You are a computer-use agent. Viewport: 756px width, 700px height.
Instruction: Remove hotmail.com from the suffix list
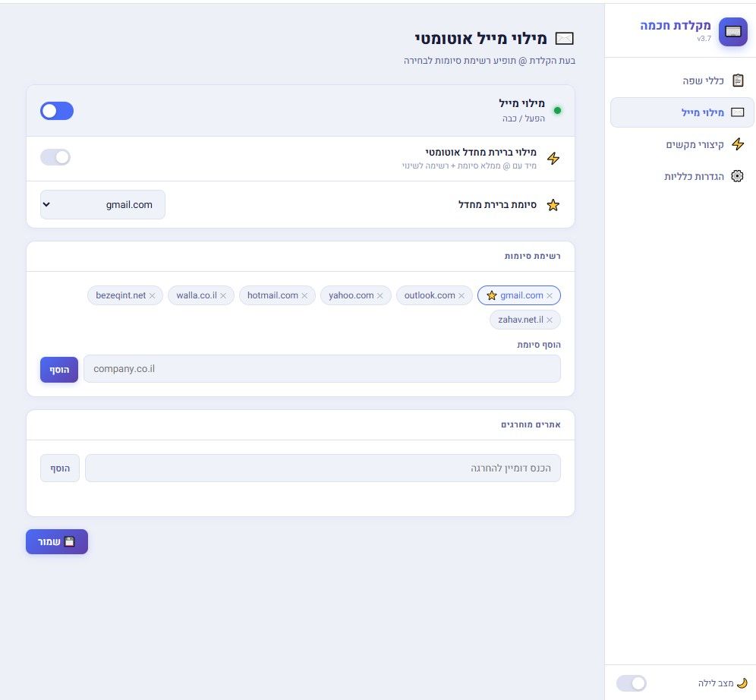click(304, 296)
